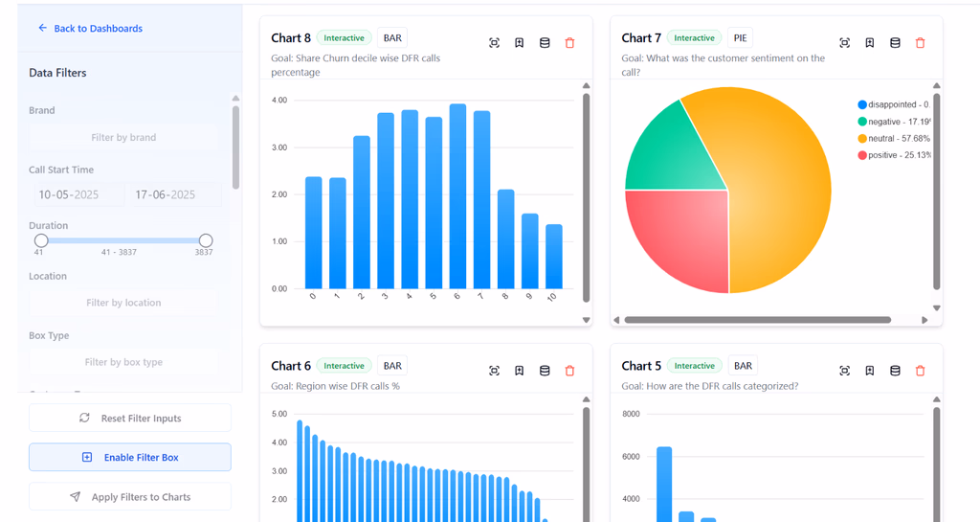Click Chart 7 title text
This screenshot has height=522, width=980.
641,38
